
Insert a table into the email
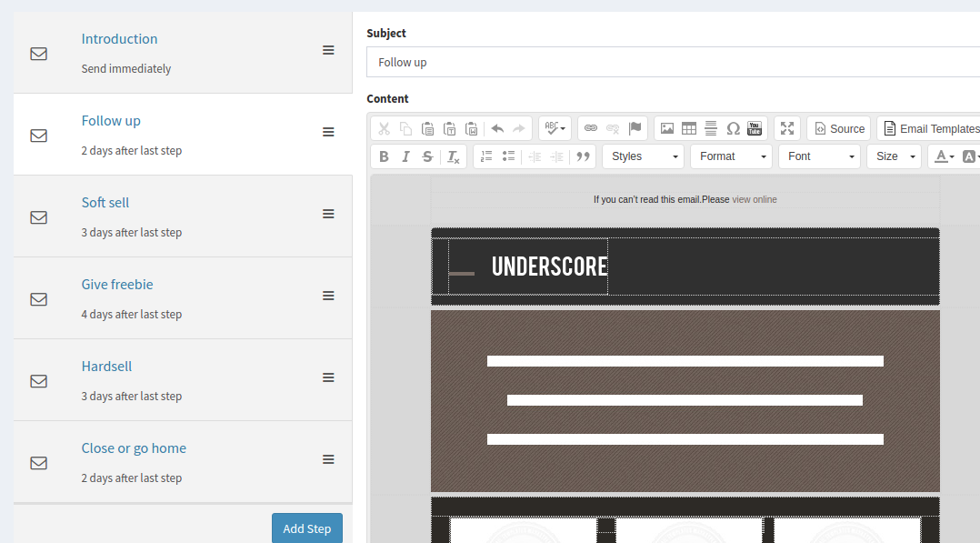click(x=689, y=128)
